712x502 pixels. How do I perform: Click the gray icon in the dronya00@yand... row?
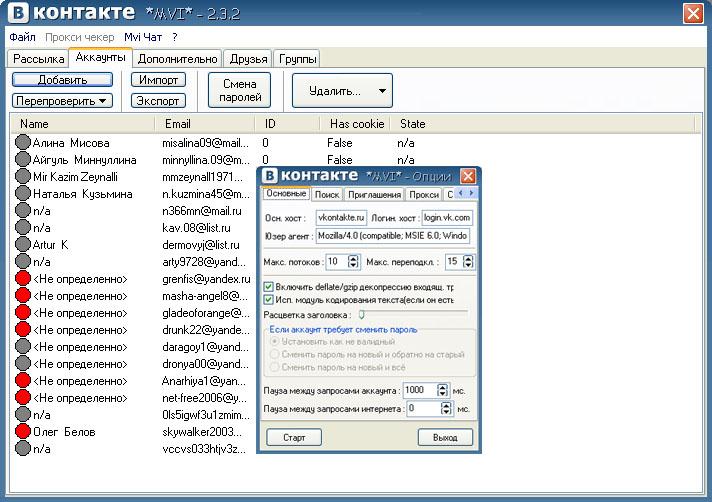pyautogui.click(x=23, y=364)
